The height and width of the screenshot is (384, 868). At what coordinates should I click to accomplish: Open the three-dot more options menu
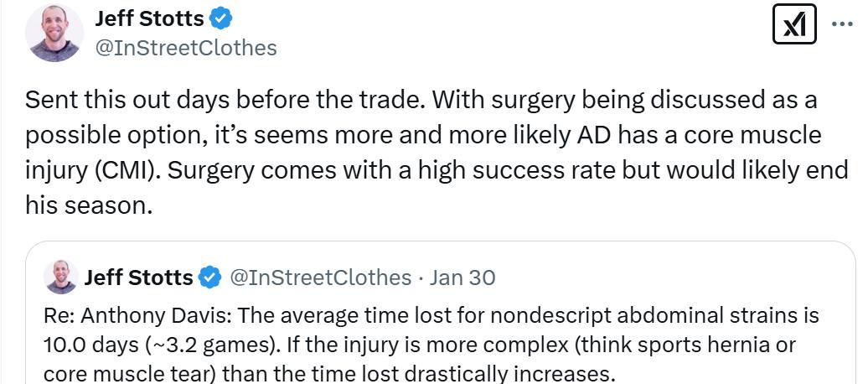[x=841, y=23]
